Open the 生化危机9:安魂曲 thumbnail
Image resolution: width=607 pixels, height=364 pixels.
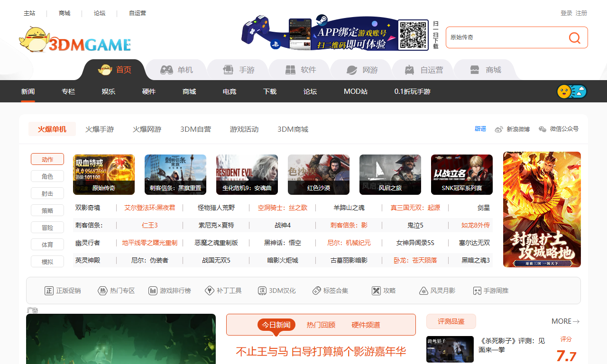pyautogui.click(x=247, y=174)
